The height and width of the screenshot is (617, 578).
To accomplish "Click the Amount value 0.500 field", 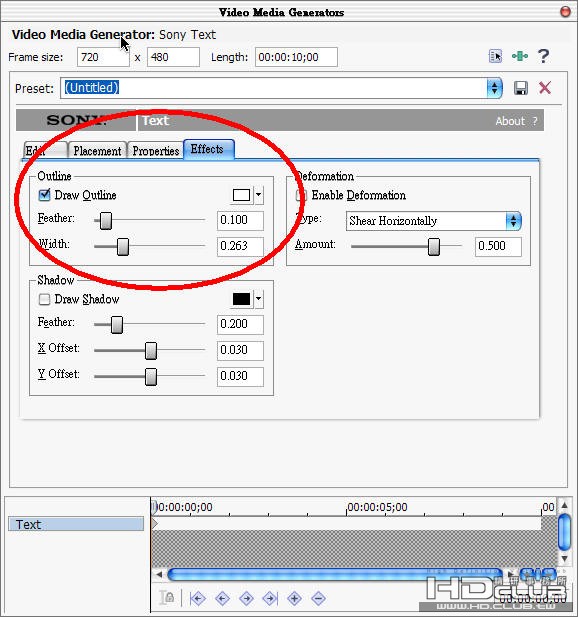I will pyautogui.click(x=498, y=246).
